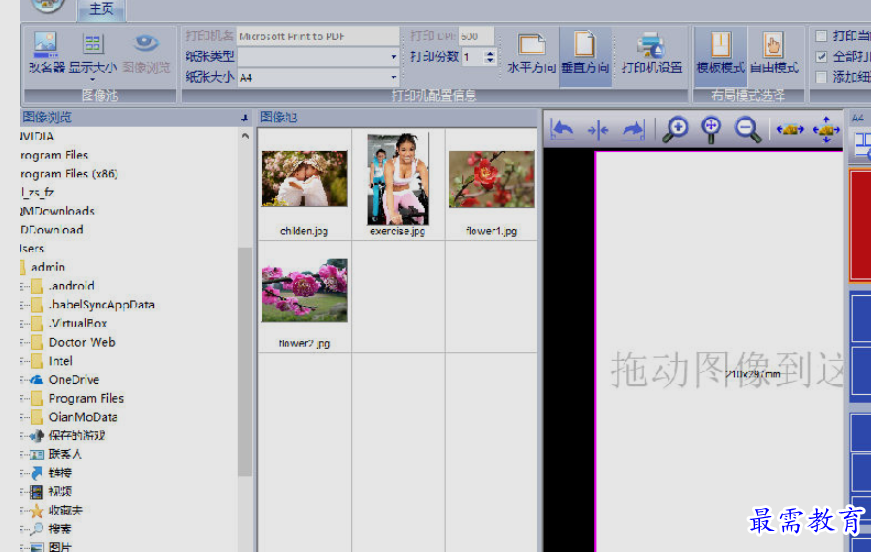The width and height of the screenshot is (871, 552).
Task: Click the folder tree scroll-up arrow
Action: coord(245,136)
